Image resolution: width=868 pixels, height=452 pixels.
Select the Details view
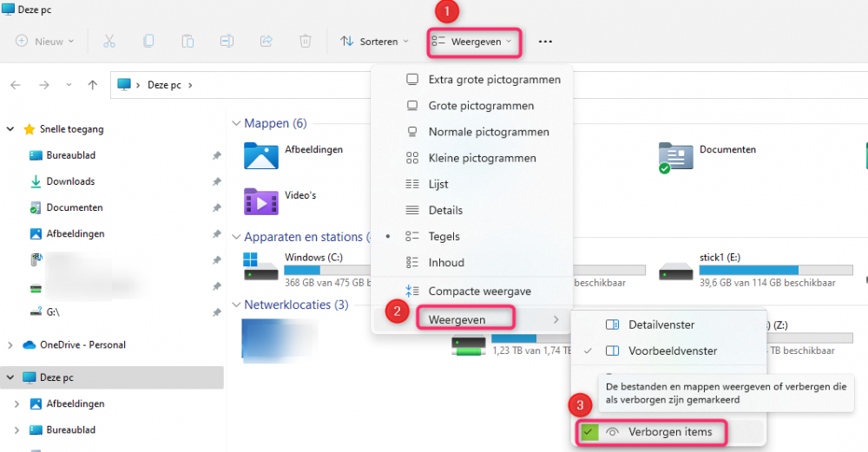(x=471, y=210)
